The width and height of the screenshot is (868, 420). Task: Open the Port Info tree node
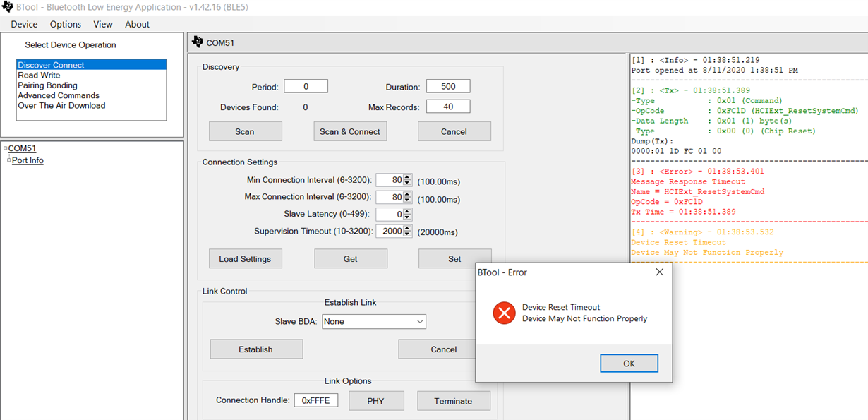click(x=28, y=160)
